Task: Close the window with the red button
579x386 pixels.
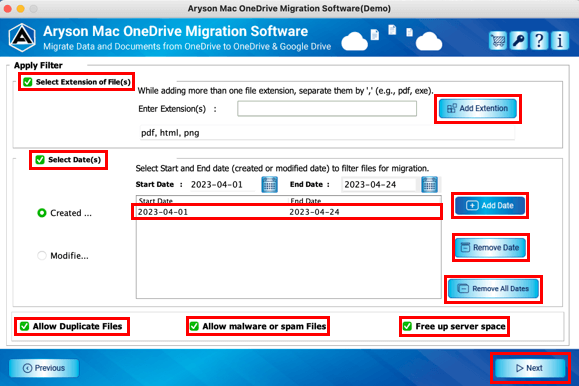Action: tap(7, 8)
